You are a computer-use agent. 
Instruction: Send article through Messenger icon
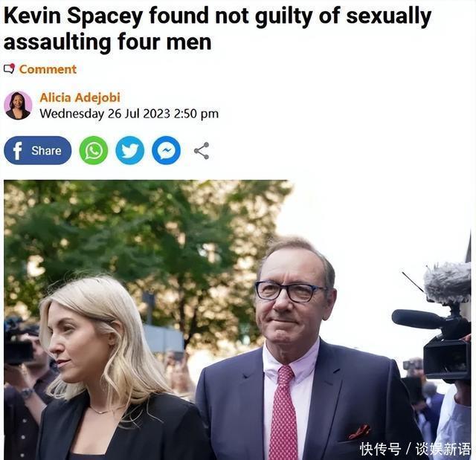click(167, 150)
